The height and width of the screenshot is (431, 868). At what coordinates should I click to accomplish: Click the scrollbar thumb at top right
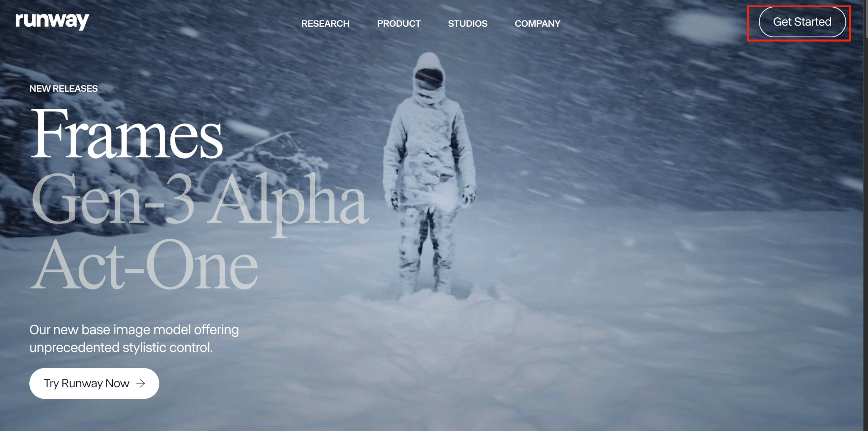pyautogui.click(x=866, y=19)
